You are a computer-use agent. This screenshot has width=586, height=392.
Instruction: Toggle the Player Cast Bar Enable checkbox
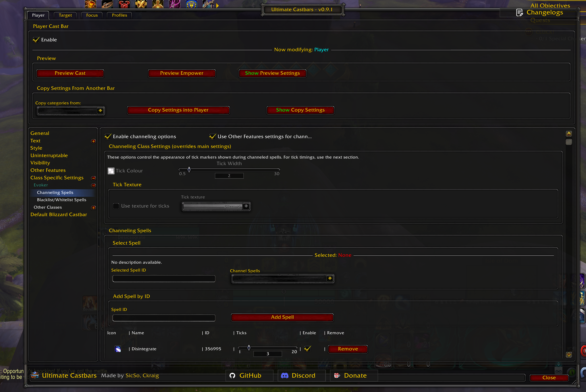(36, 40)
